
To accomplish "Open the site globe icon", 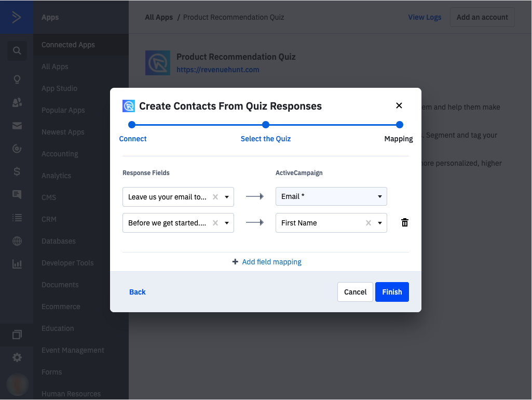I will (x=17, y=241).
